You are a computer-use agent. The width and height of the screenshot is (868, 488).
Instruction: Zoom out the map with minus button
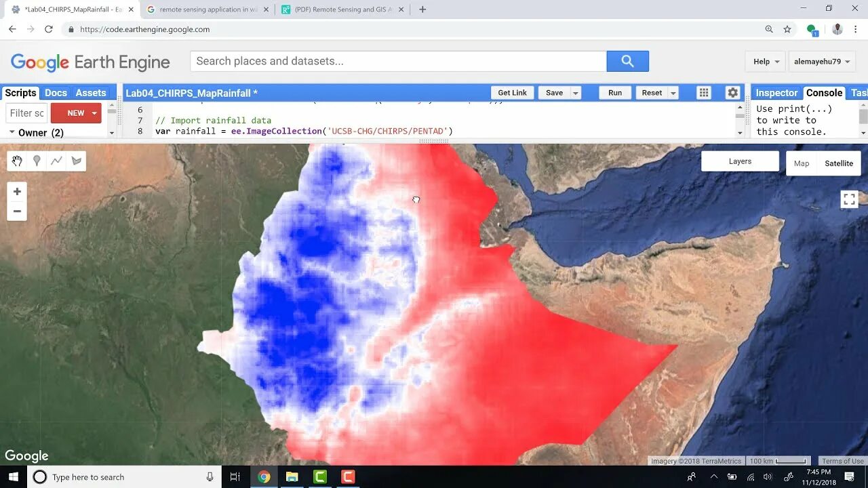coord(17,211)
